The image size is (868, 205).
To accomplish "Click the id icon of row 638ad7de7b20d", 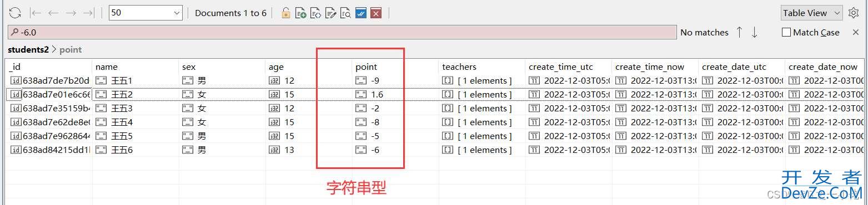I will pos(16,81).
